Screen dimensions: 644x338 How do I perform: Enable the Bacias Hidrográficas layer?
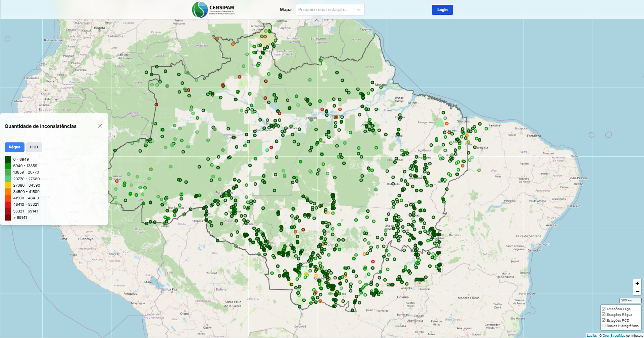click(604, 326)
